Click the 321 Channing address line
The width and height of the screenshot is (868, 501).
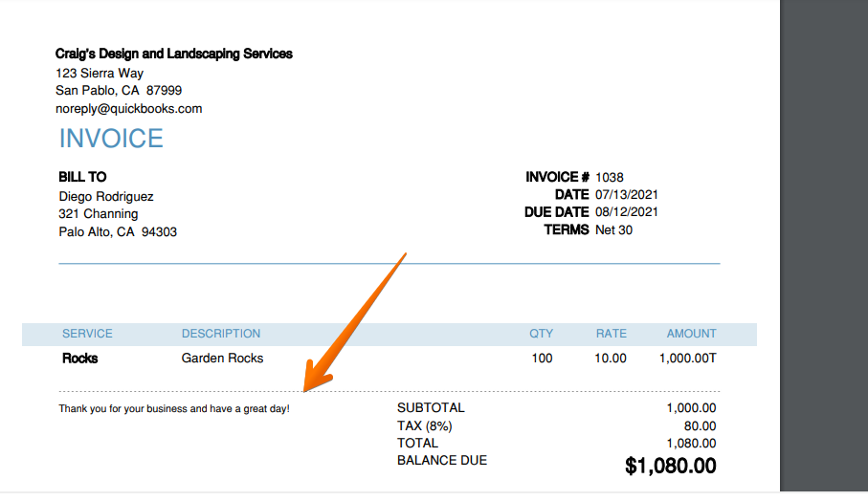(x=99, y=213)
